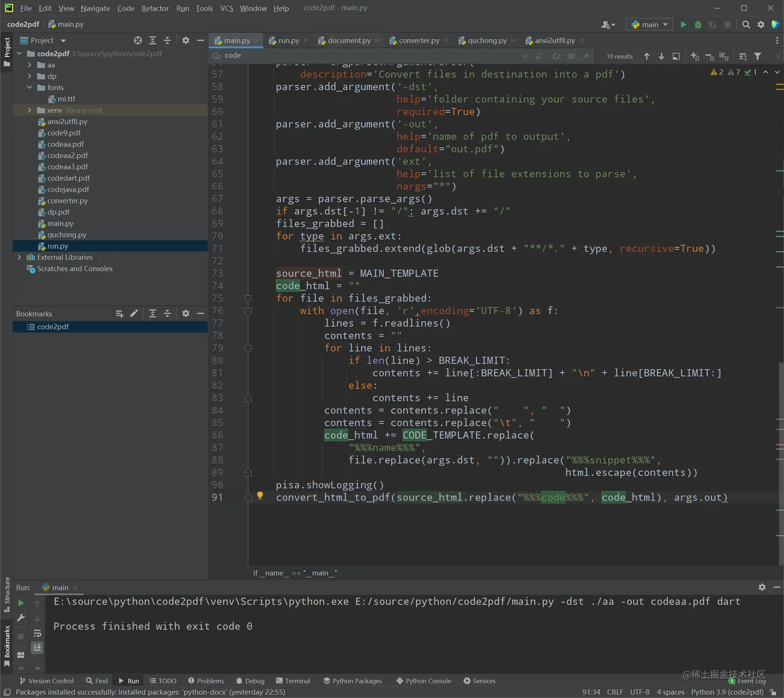Screen dimensions: 784x698
Task: Enable soft-wrap in Run console
Action: [x=37, y=633]
